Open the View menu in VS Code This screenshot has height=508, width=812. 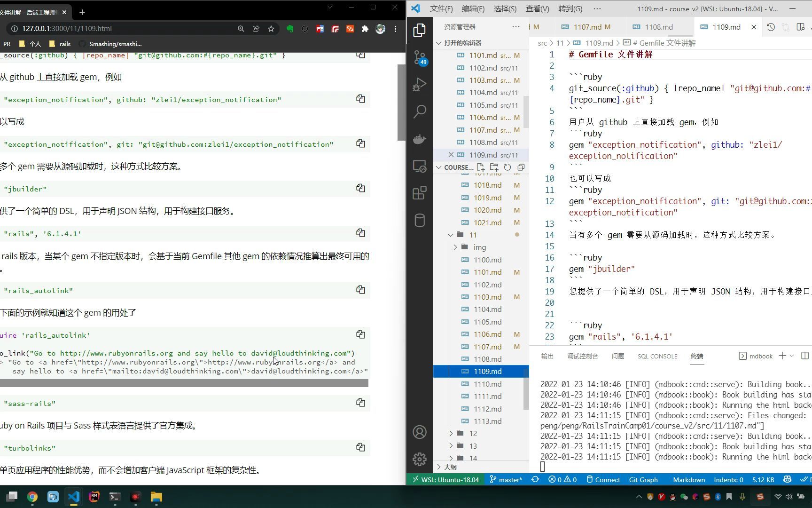537,9
